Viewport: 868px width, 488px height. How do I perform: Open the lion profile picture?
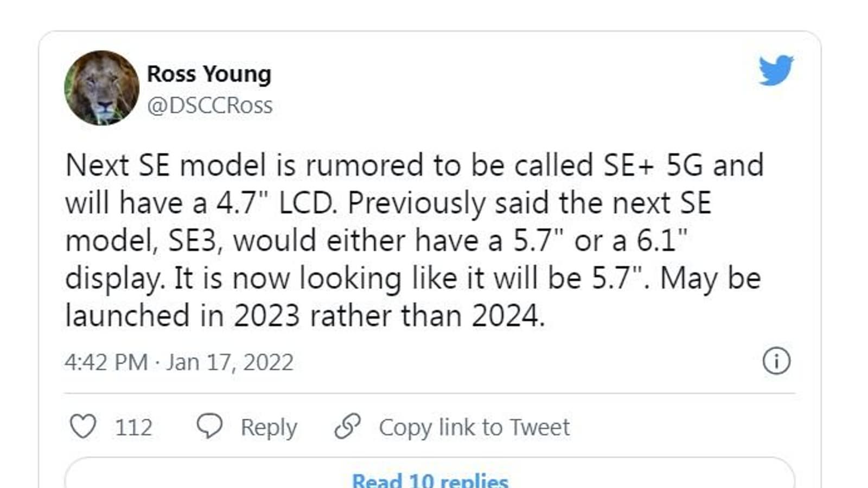(101, 88)
